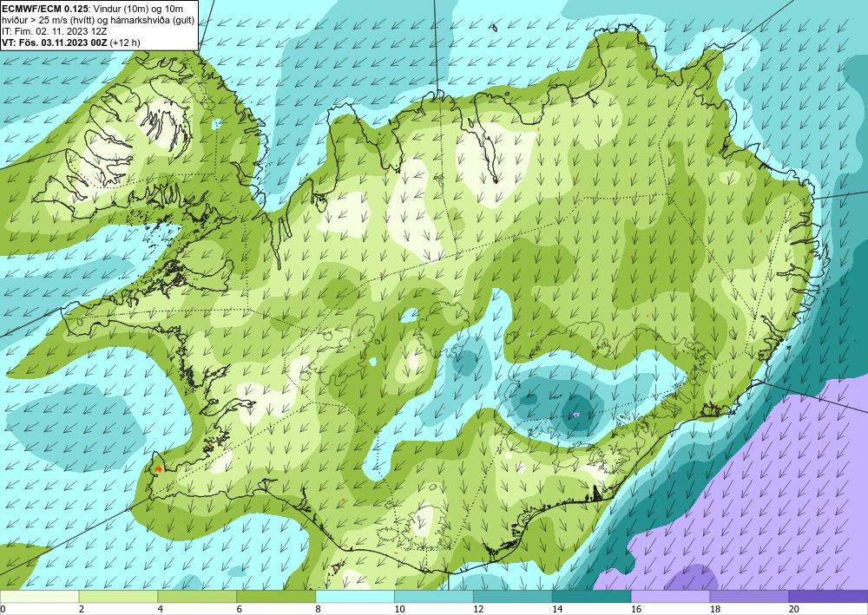Image resolution: width=868 pixels, height=615 pixels.
Task: Click the legend label '2'
Action: click(x=82, y=609)
